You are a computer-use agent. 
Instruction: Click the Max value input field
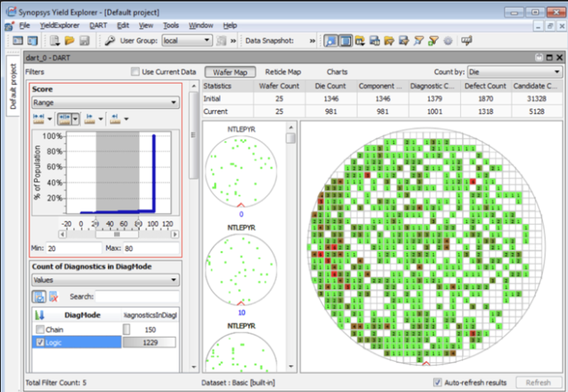tap(151, 248)
